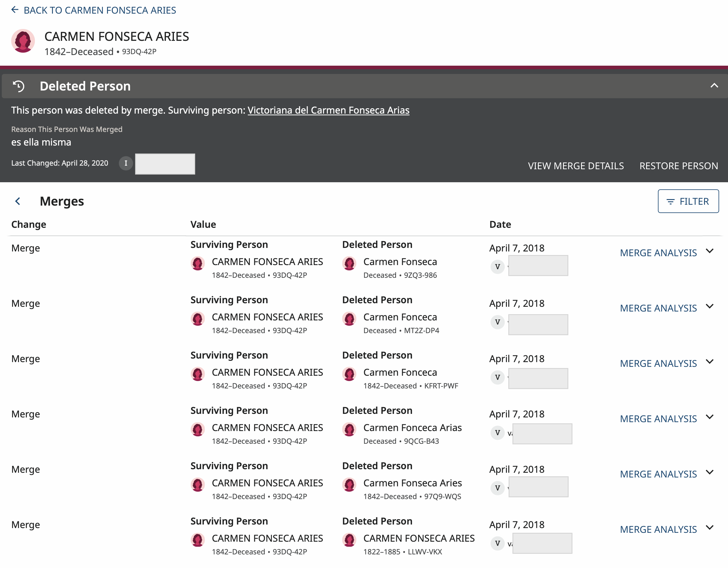Click the portrait avatar of Carmen Fonseca Aries header
This screenshot has height=568, width=728.
click(23, 41)
